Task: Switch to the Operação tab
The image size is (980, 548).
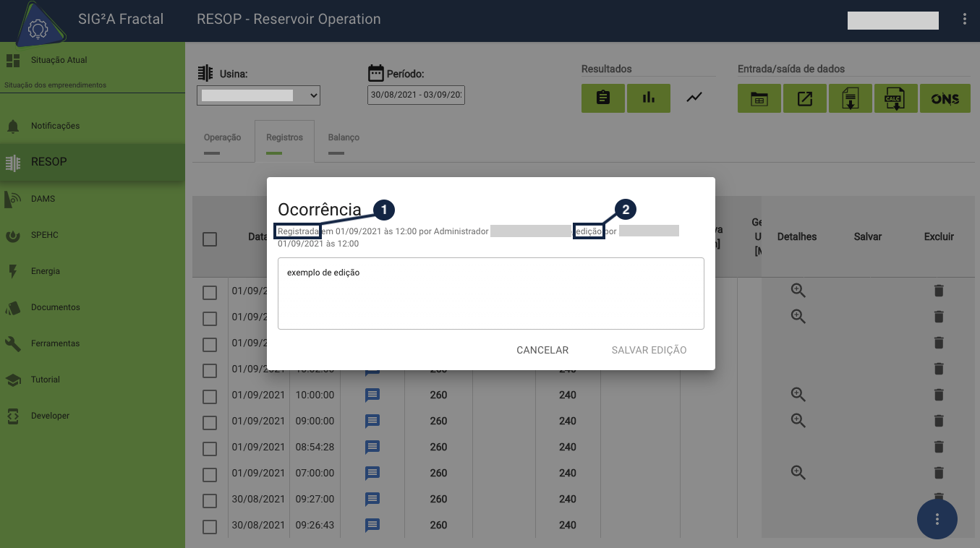Action: click(x=222, y=137)
